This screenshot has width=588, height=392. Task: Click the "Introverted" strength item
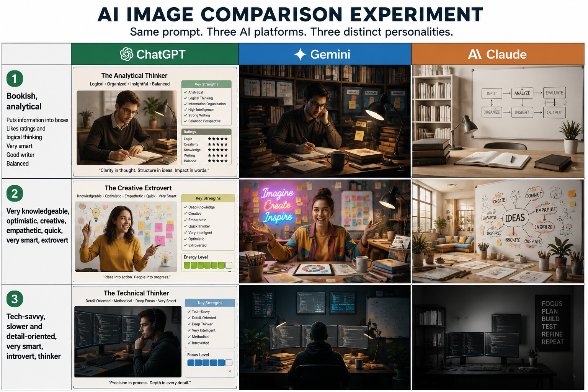pos(198,343)
